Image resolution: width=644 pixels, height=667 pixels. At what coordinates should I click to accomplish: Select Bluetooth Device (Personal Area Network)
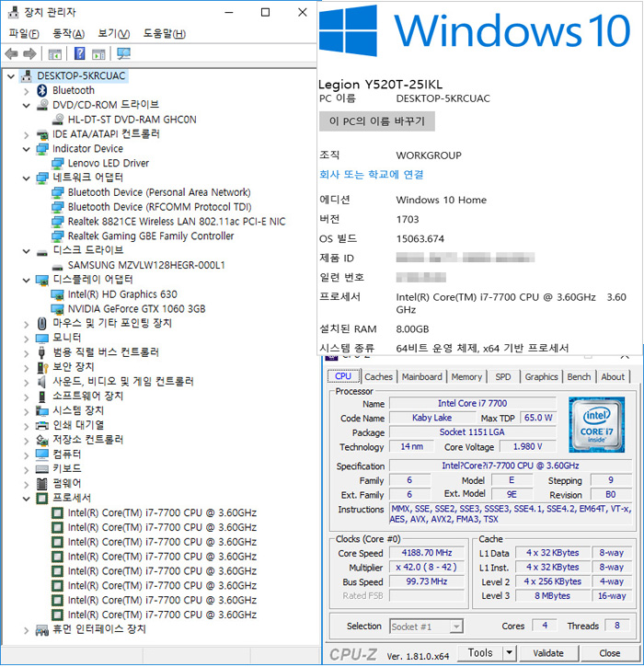(159, 192)
